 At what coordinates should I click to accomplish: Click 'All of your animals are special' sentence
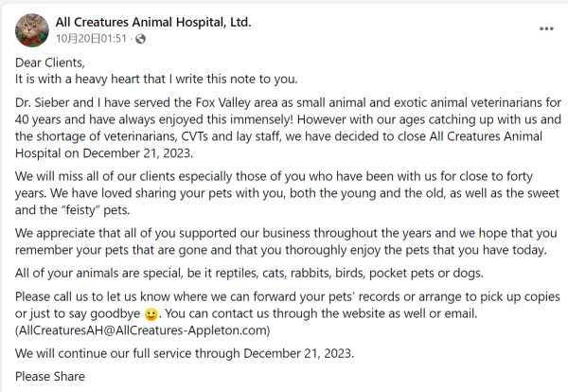pyautogui.click(x=249, y=273)
